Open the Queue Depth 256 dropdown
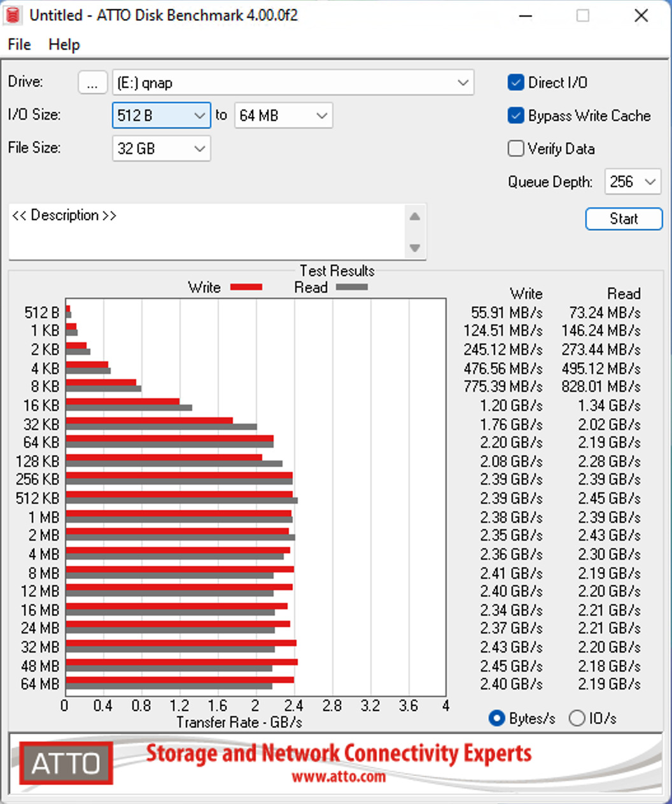672x804 pixels. point(633,182)
